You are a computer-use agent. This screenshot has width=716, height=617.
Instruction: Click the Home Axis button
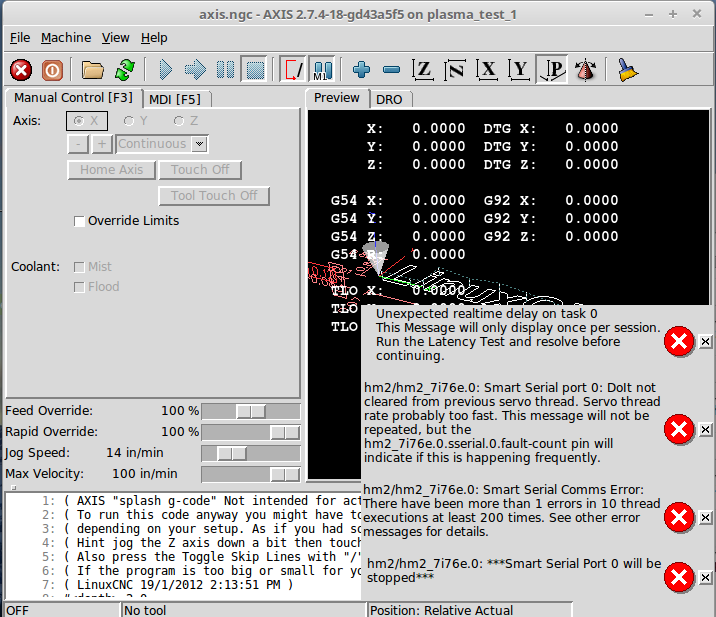112,170
